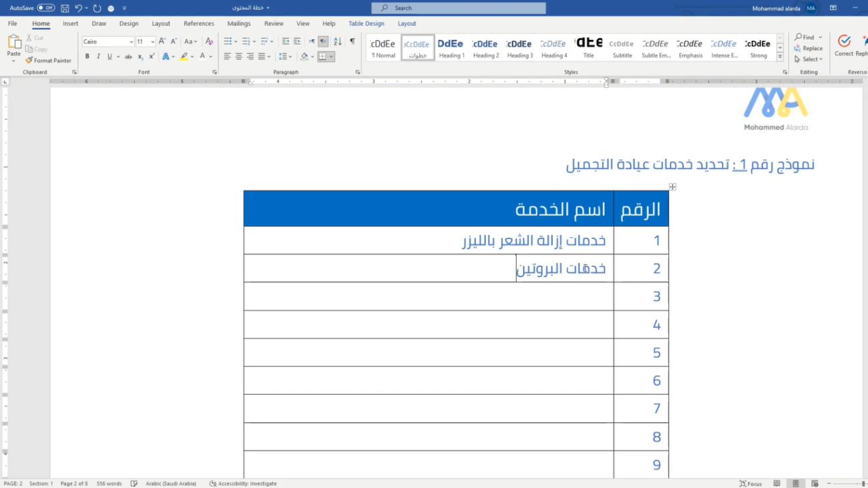The height and width of the screenshot is (488, 868).
Task: Toggle subscript formatting
Action: [x=140, y=57]
